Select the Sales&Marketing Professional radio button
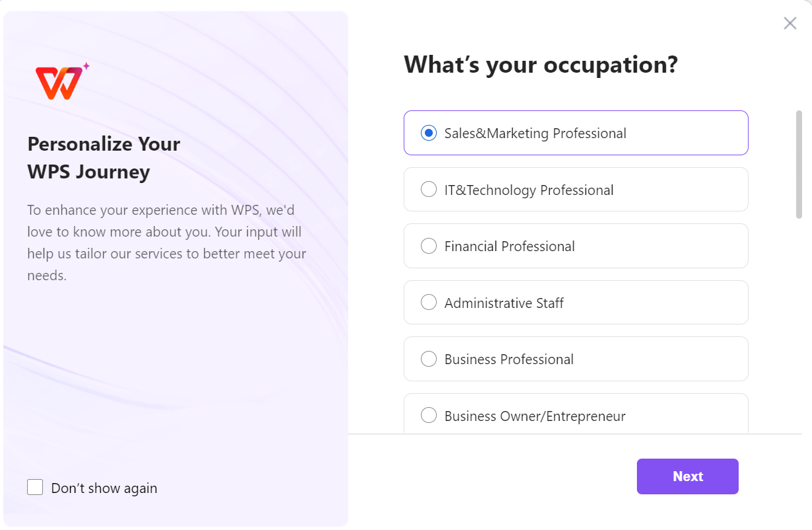 [429, 133]
